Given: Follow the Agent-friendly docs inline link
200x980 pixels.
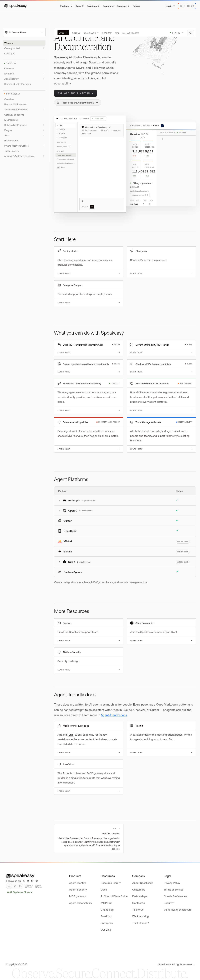Looking at the screenshot, I should click(x=114, y=715).
